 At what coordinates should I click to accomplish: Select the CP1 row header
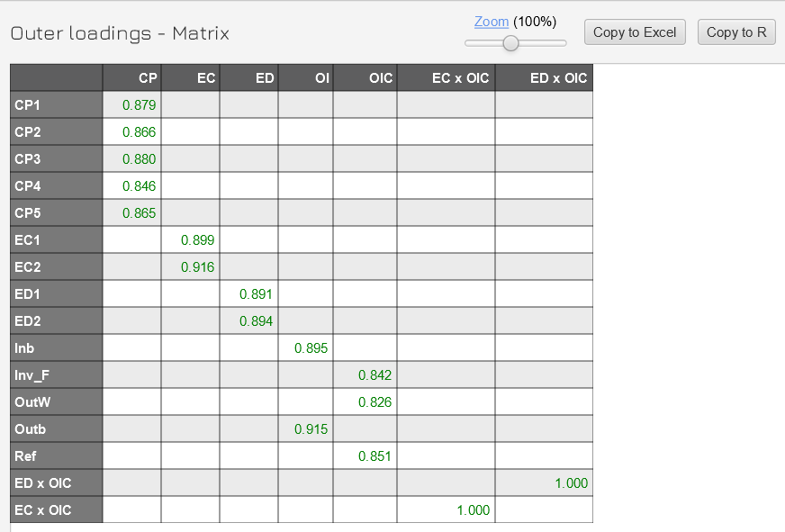(x=57, y=105)
